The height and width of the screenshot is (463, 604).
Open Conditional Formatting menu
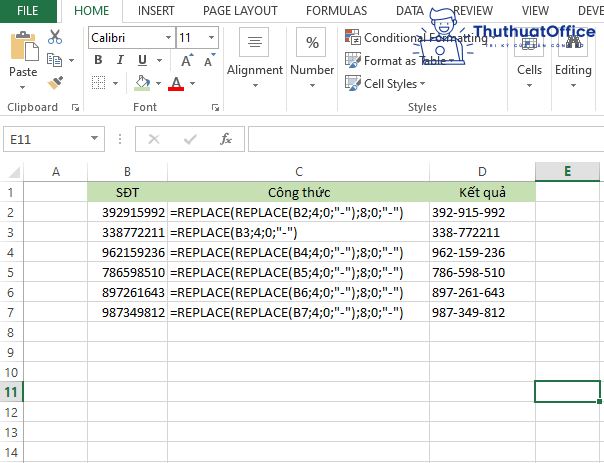[x=420, y=38]
